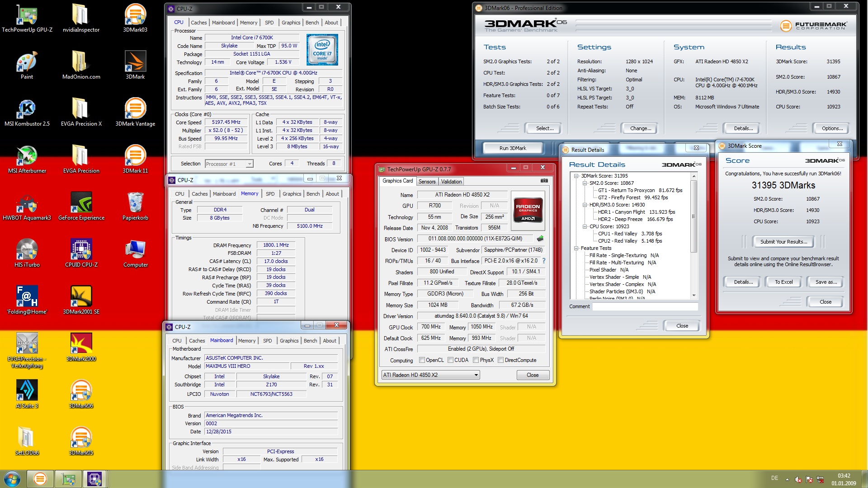Launch 3DMark 11 desktop shortcut
The height and width of the screenshot is (488, 868).
135,160
